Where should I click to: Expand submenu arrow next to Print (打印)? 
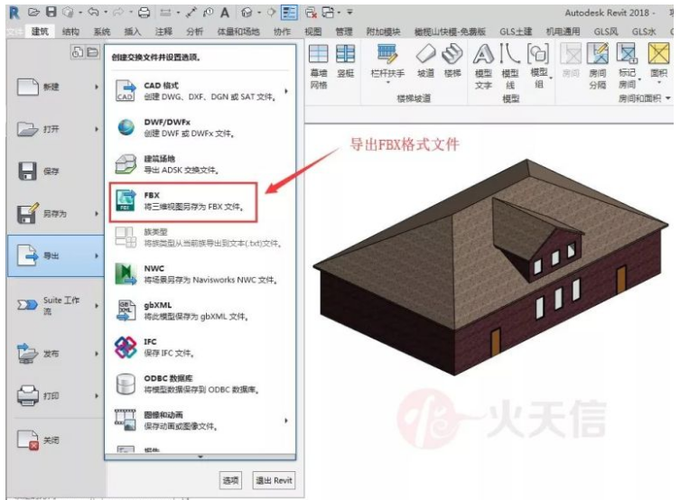(96, 395)
